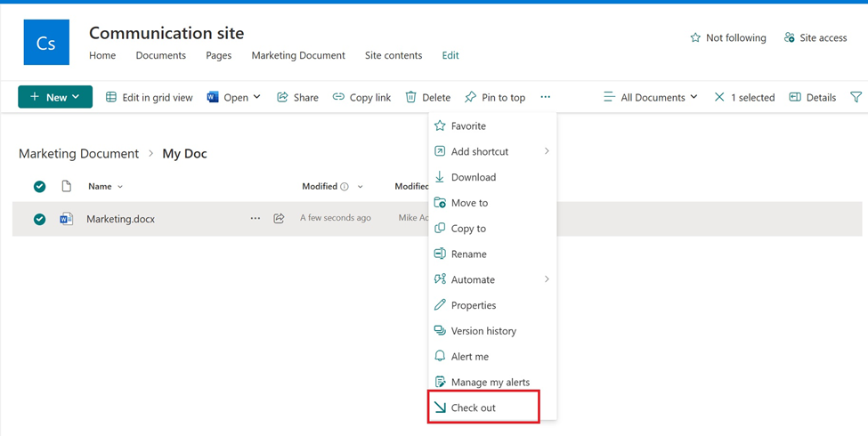Click the Cs site logo
The image size is (868, 436).
[46, 42]
